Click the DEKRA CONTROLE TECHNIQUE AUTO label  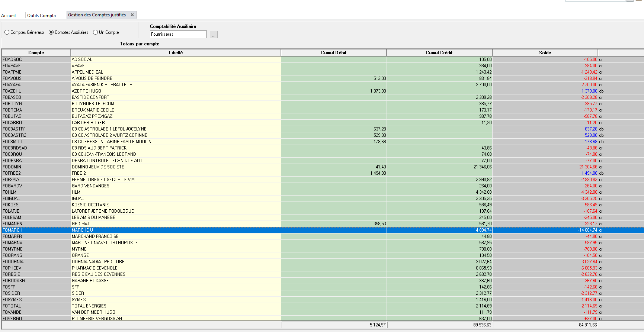click(x=109, y=161)
